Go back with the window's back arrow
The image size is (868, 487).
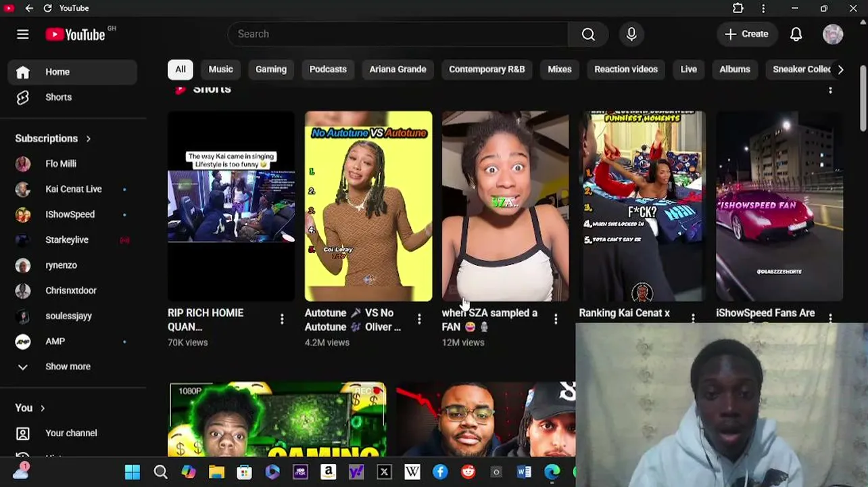(29, 8)
